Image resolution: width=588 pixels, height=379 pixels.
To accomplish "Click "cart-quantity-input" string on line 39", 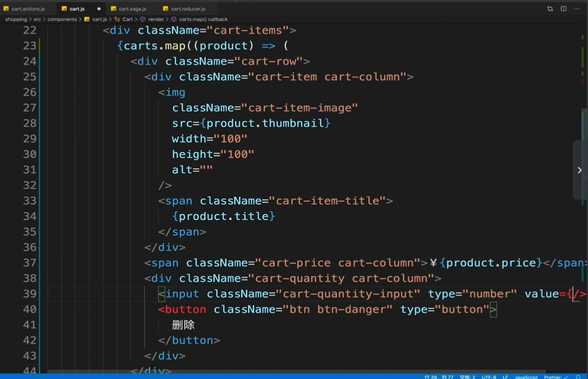I will [x=348, y=294].
